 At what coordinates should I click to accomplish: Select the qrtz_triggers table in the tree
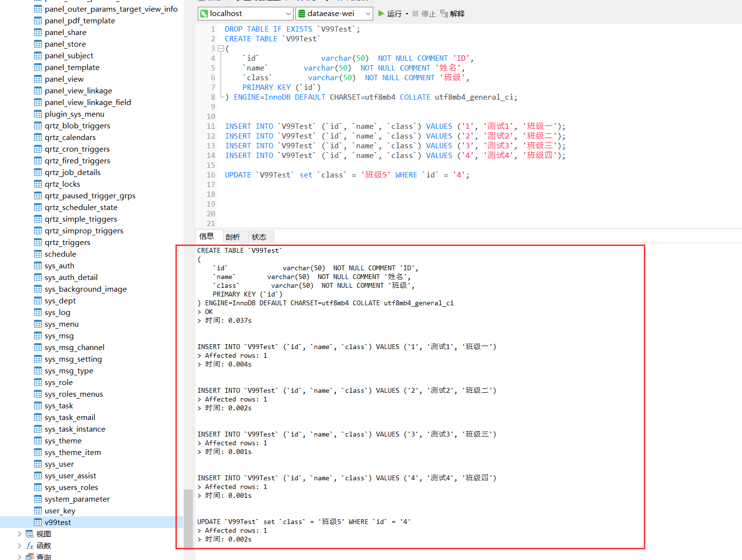point(67,242)
